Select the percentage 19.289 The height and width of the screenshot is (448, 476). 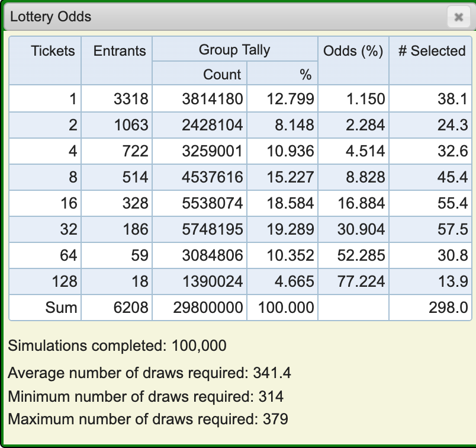(x=291, y=229)
